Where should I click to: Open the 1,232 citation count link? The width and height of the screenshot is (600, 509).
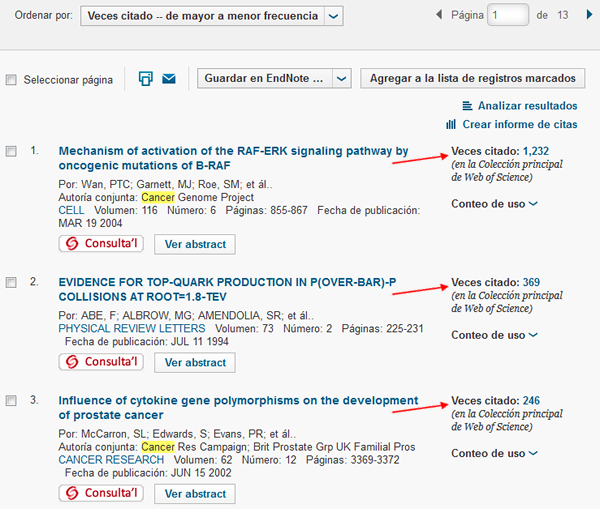[536, 151]
